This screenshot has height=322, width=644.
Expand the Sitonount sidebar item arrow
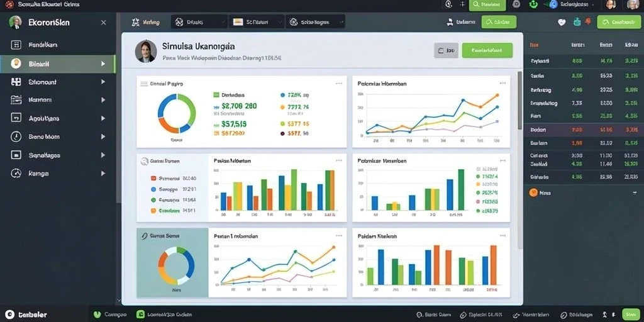103,82
